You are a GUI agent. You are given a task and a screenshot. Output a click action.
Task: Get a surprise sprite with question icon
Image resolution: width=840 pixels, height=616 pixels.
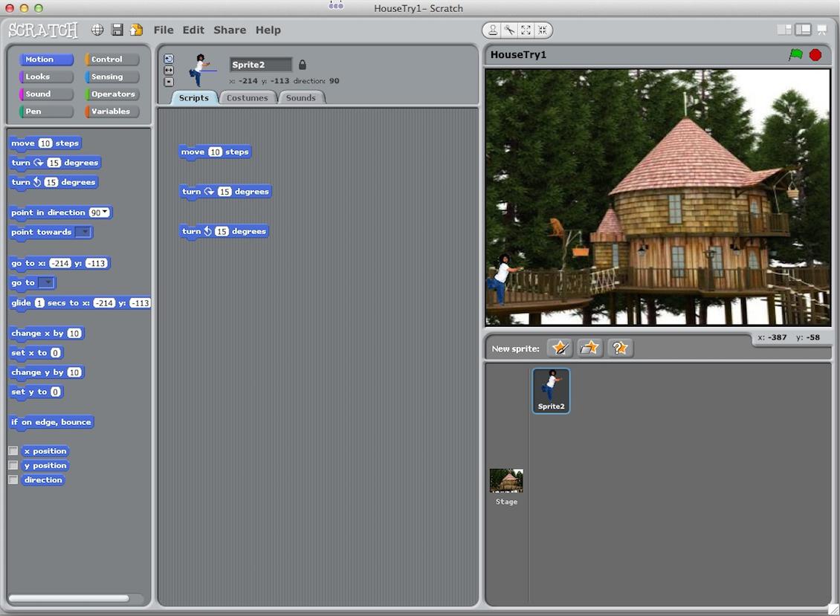click(620, 348)
